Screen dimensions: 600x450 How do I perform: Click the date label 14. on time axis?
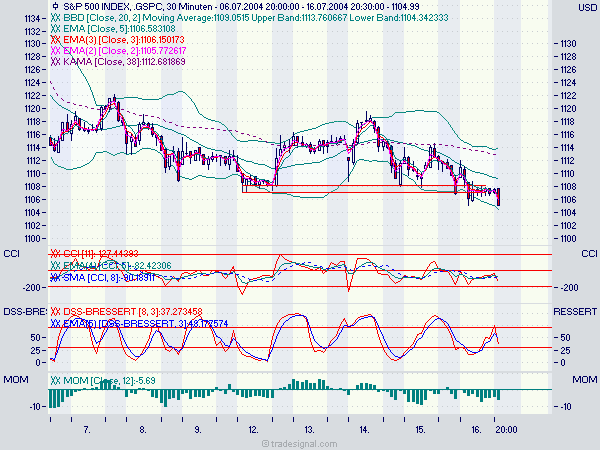[x=365, y=430]
